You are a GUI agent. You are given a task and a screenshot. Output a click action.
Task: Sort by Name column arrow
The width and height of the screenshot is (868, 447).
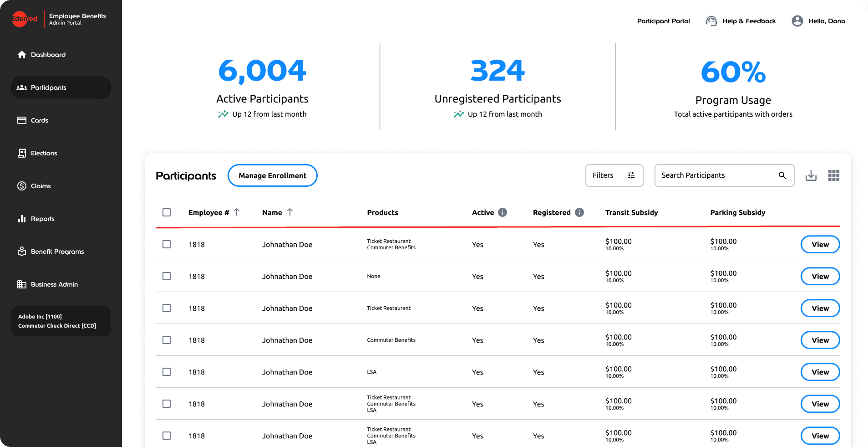point(290,212)
